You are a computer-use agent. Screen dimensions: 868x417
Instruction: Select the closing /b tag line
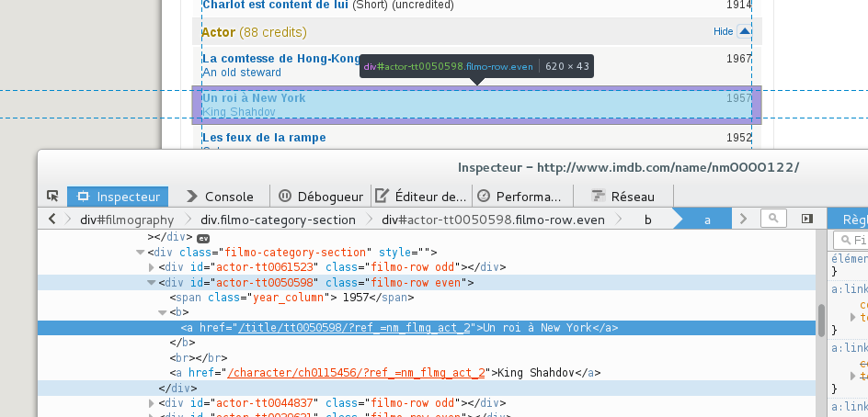[x=182, y=343]
